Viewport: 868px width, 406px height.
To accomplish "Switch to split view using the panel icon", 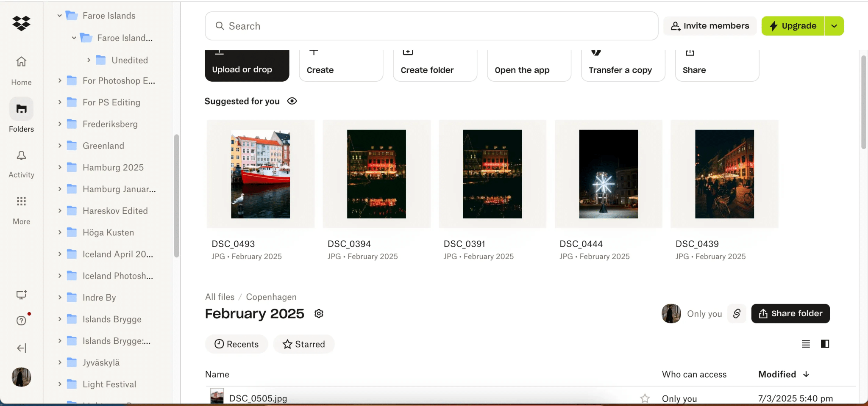I will pyautogui.click(x=824, y=344).
